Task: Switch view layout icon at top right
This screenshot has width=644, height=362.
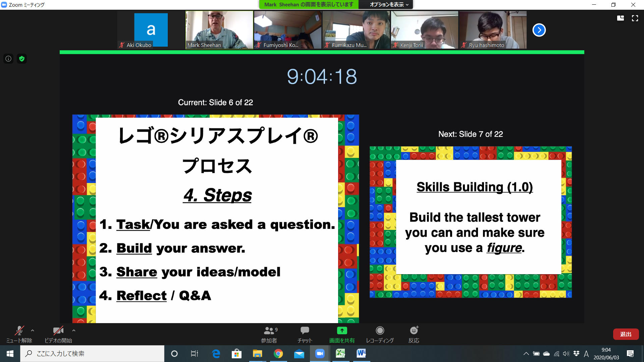Action: coord(621,18)
